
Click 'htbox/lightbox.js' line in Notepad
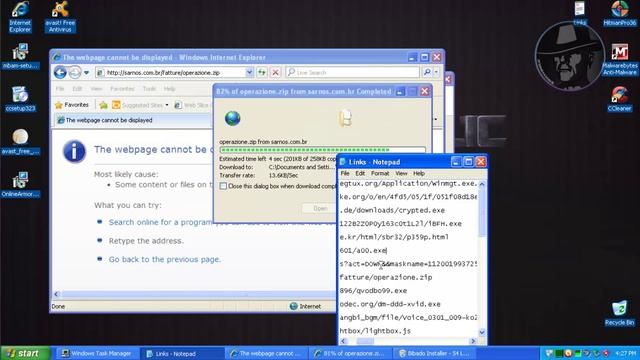click(375, 331)
